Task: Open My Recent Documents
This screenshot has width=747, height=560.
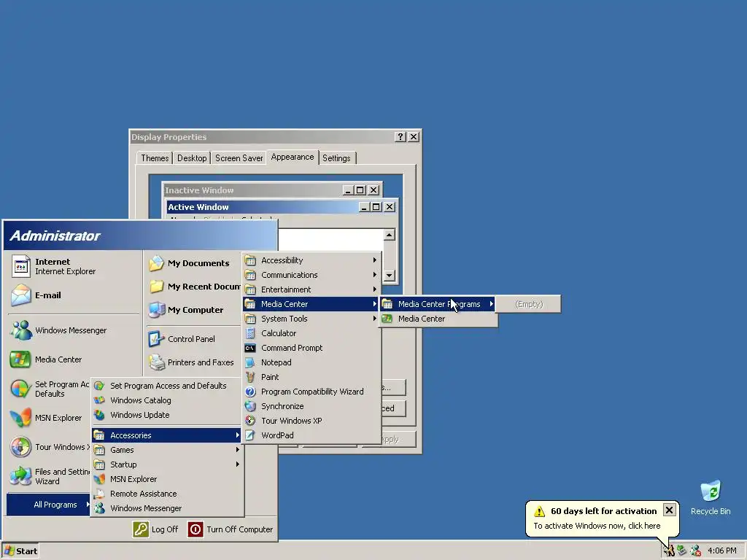Action: 194,287
